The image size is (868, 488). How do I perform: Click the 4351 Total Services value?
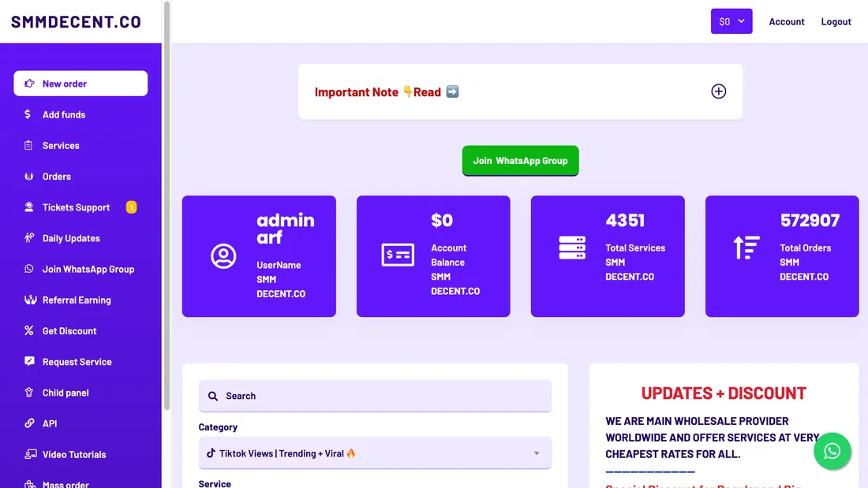pos(625,220)
